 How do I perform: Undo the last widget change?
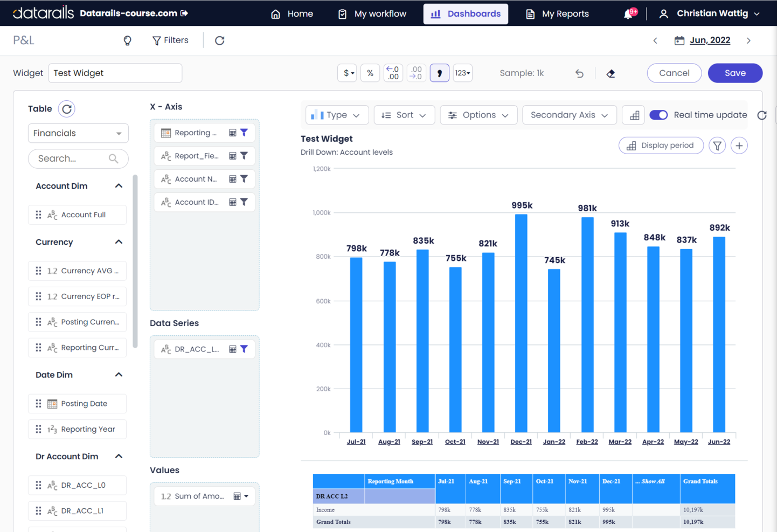click(579, 73)
